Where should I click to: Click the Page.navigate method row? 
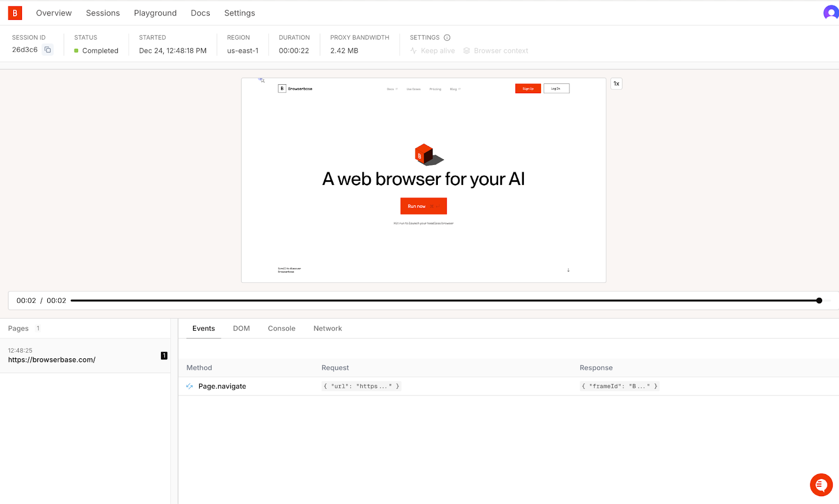pyautogui.click(x=508, y=386)
